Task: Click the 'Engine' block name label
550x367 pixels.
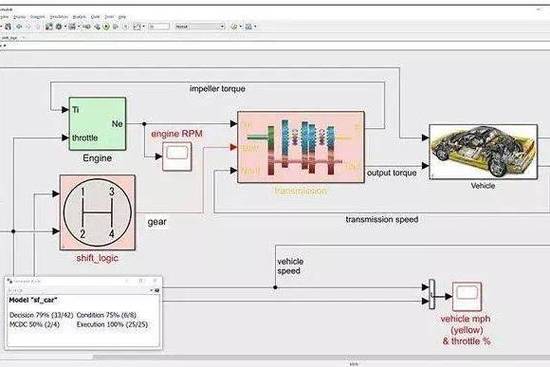Action: [97, 158]
